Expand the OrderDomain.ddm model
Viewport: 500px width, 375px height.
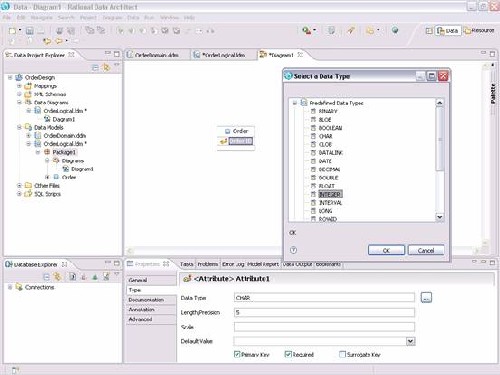click(29, 135)
